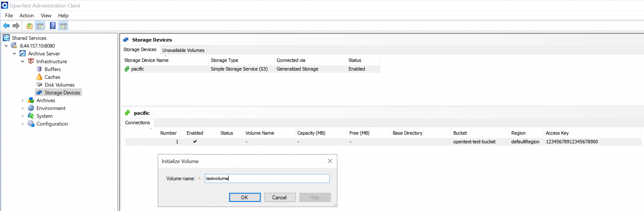Toggle the action pane toolbar icon
644x211 pixels.
pos(63,26)
